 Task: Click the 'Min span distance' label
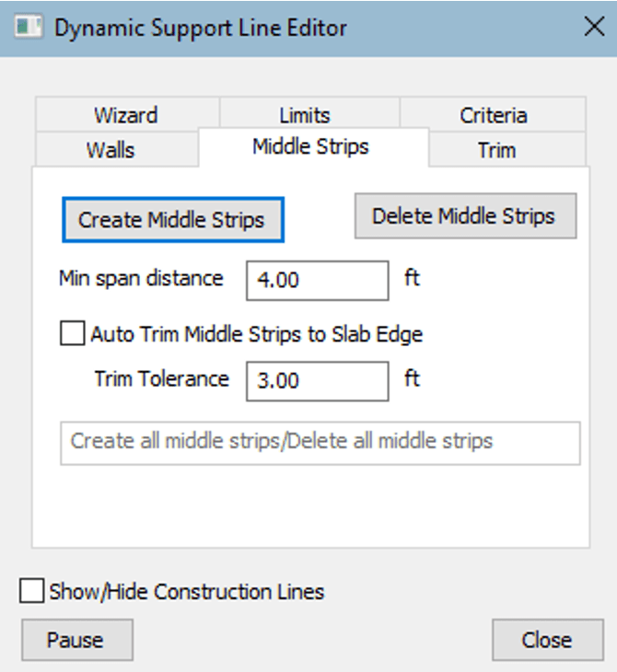click(x=141, y=278)
